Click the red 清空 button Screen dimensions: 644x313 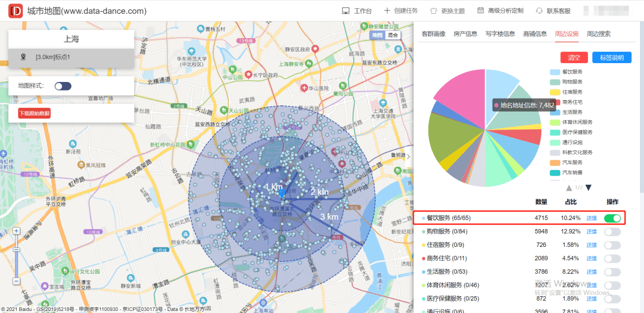click(x=574, y=58)
